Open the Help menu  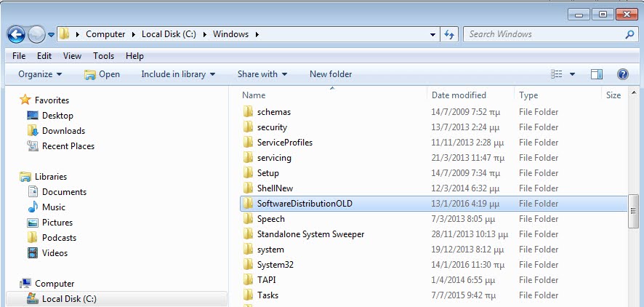pos(134,56)
